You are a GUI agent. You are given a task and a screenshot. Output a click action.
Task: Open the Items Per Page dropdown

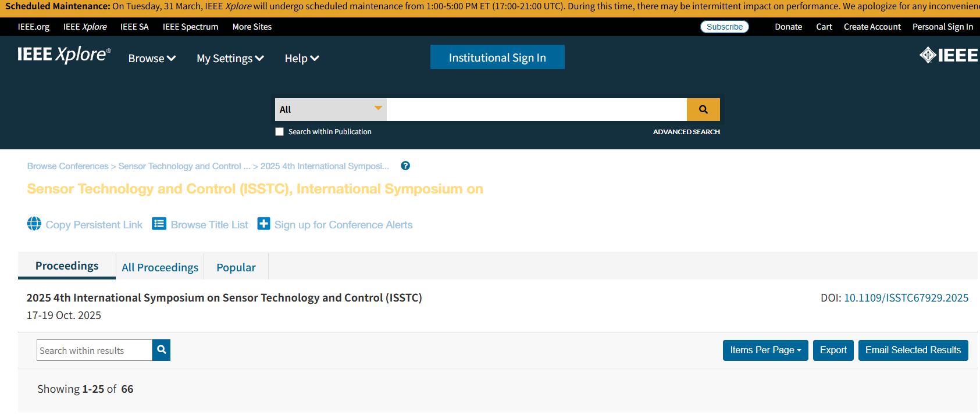coord(765,350)
